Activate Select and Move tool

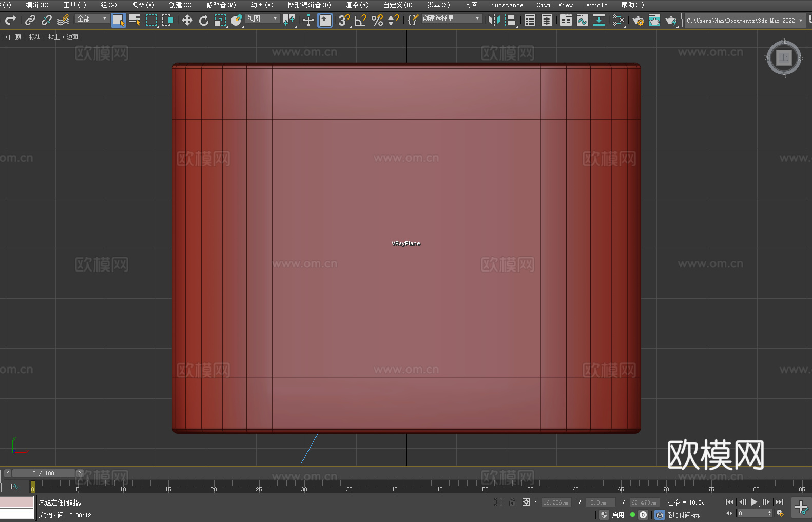point(187,20)
